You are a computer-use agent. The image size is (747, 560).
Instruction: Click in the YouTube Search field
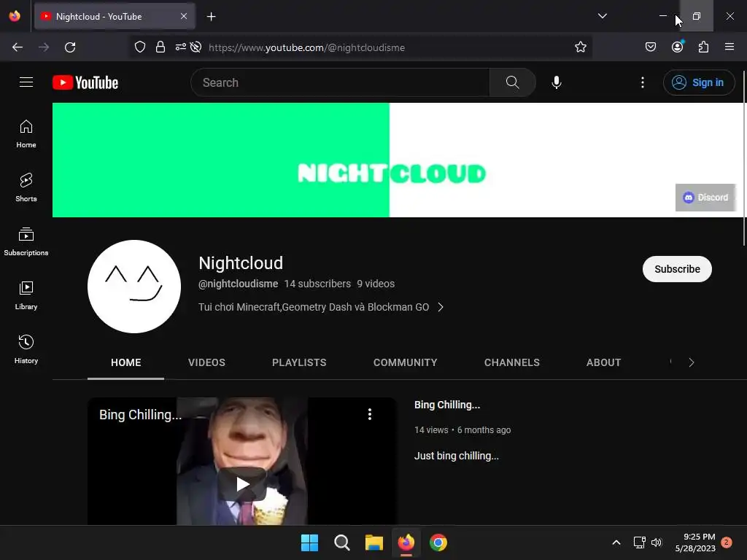click(340, 82)
